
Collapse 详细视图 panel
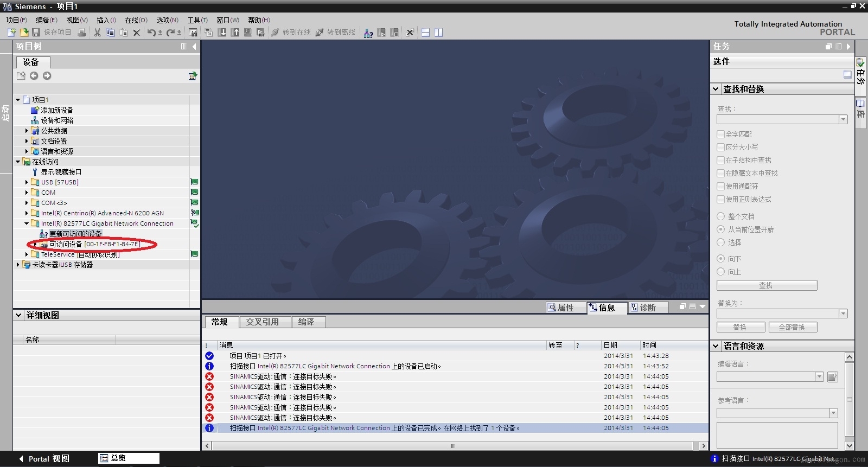tap(18, 315)
